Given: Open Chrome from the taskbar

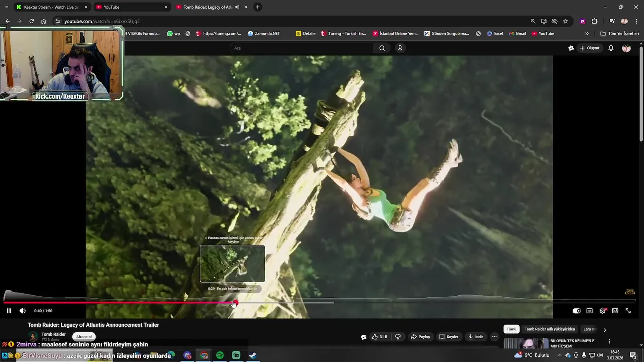Looking at the screenshot, I should tap(204, 355).
